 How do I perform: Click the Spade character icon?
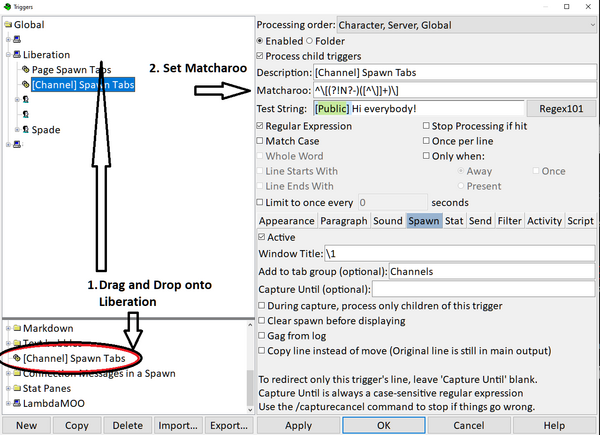point(25,129)
